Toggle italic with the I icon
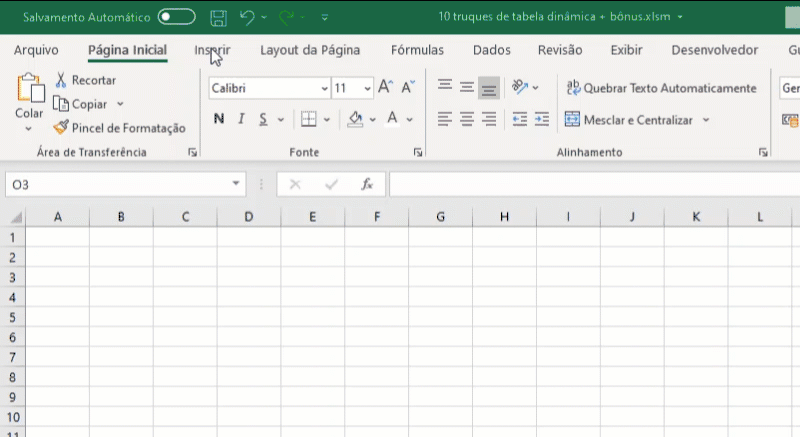Viewport: 800px width, 437px height. coord(241,119)
